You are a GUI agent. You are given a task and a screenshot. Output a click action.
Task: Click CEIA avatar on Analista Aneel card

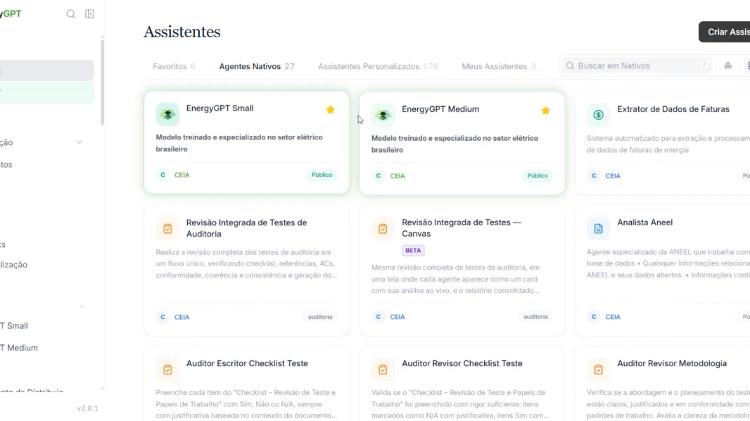594,317
